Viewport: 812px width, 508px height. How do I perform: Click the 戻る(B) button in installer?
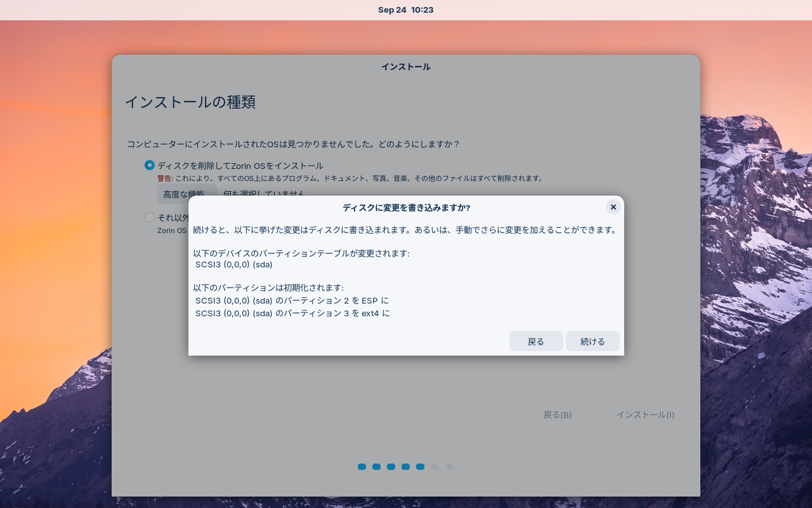[x=558, y=415]
